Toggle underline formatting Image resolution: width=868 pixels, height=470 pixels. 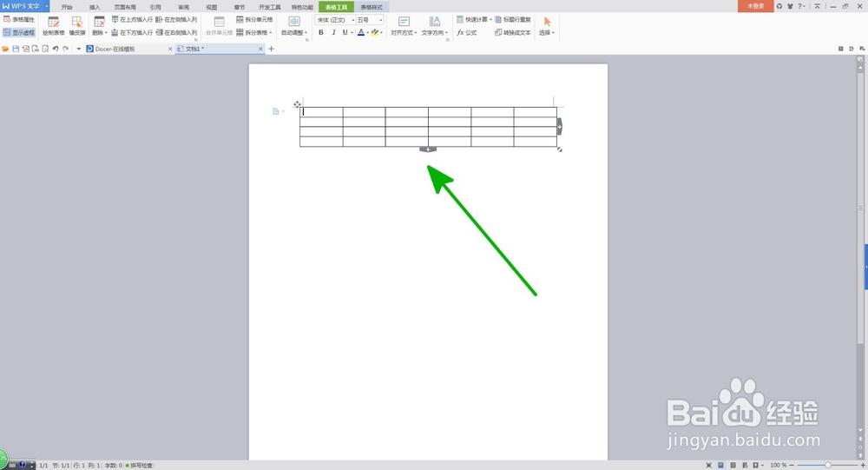(x=345, y=33)
